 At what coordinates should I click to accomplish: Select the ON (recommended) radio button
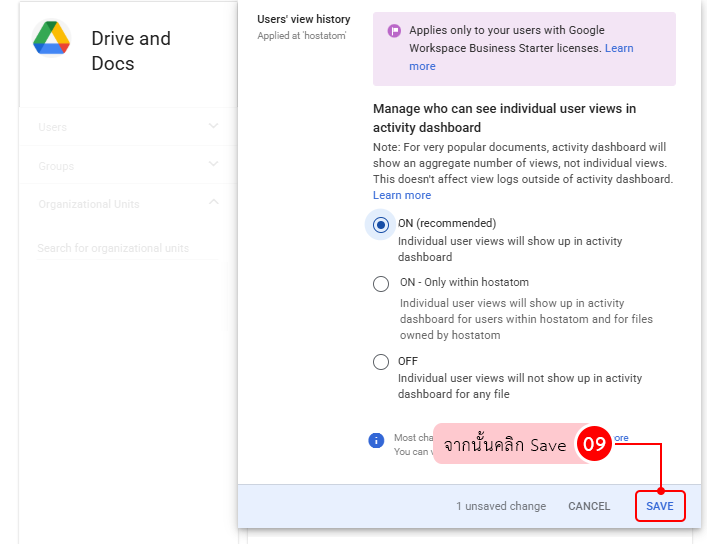tap(381, 225)
